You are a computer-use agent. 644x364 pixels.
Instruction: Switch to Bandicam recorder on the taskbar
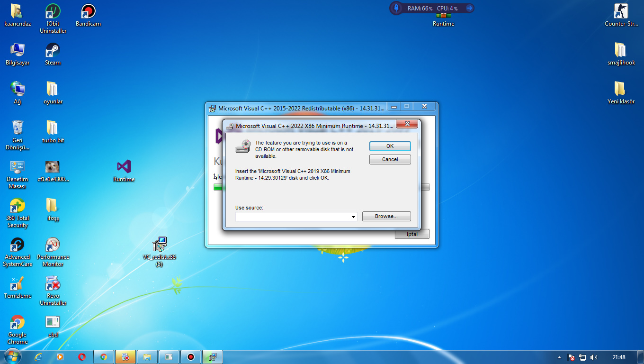pos(191,357)
